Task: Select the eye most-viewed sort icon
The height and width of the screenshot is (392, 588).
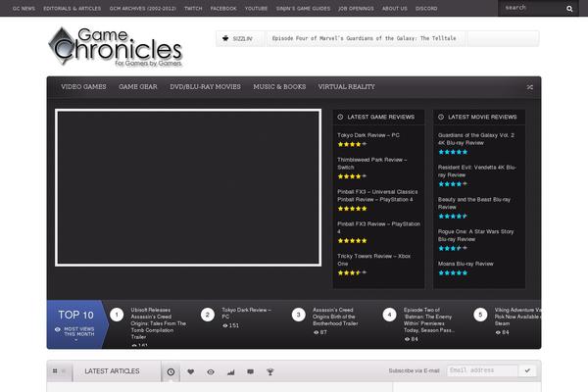Action: (211, 371)
